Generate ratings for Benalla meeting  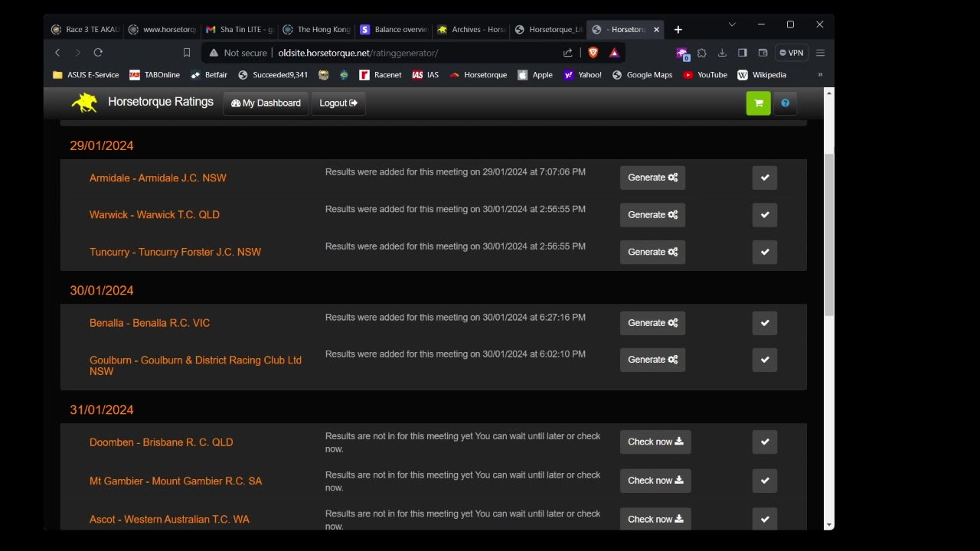tap(652, 323)
